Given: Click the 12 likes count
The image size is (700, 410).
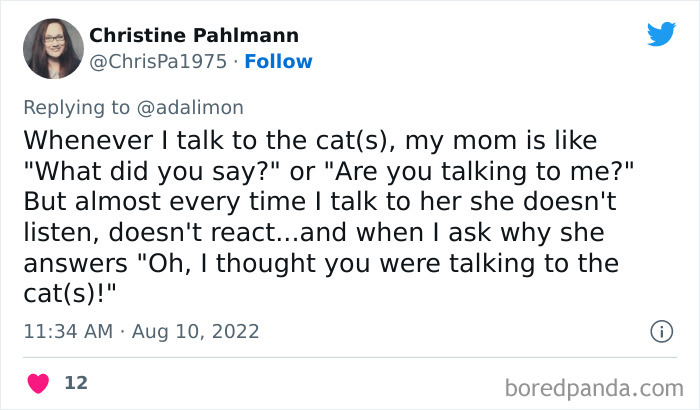Looking at the screenshot, I should 76,382.
